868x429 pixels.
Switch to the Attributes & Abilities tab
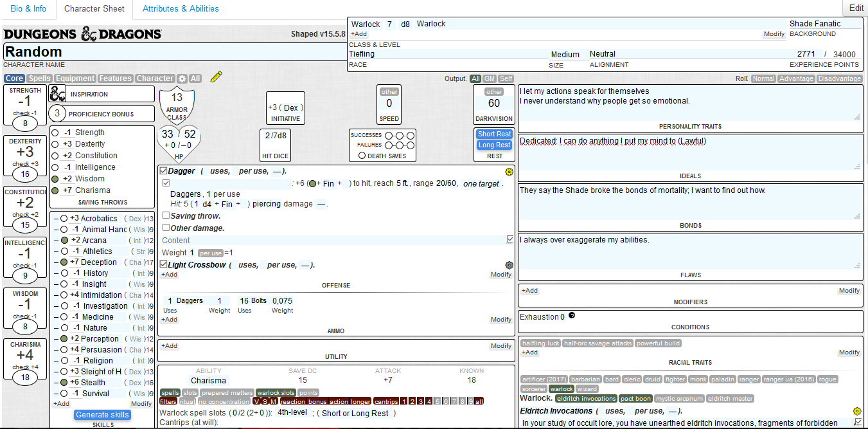(181, 8)
